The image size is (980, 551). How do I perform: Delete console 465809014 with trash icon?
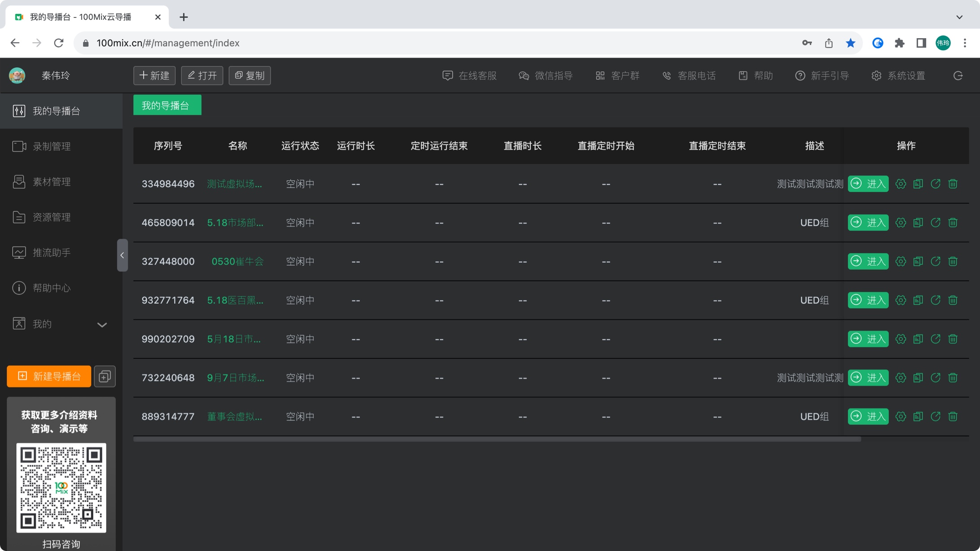coord(953,223)
